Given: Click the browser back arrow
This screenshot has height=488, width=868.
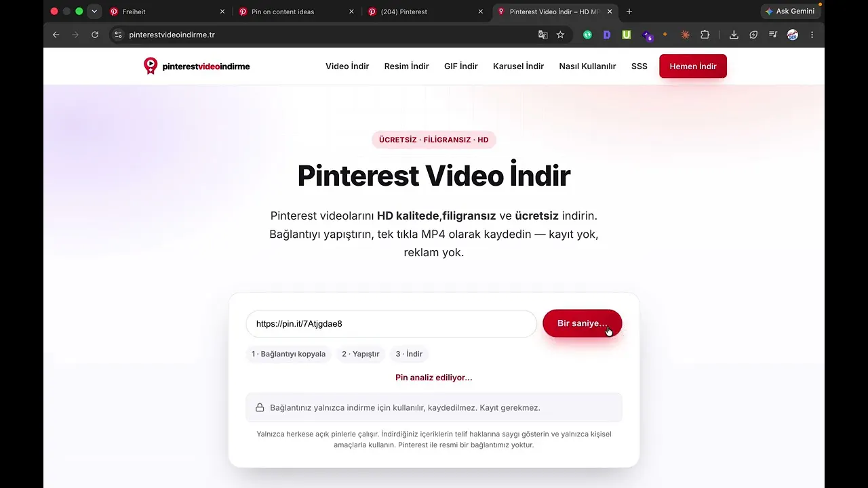Looking at the screenshot, I should coord(56,35).
